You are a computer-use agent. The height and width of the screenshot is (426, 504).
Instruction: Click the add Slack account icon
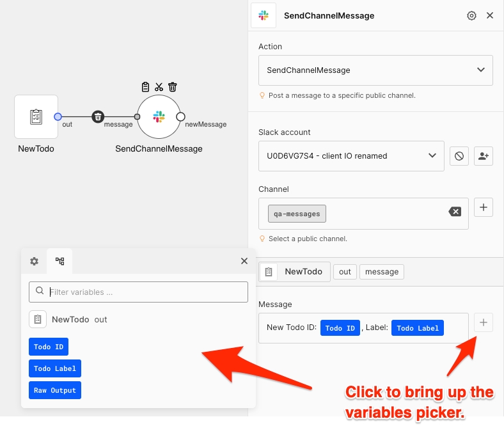click(x=484, y=156)
